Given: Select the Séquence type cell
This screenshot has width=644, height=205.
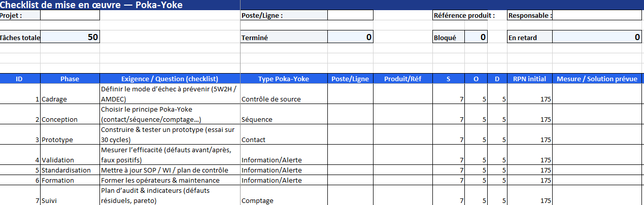Looking at the screenshot, I should click(283, 119).
